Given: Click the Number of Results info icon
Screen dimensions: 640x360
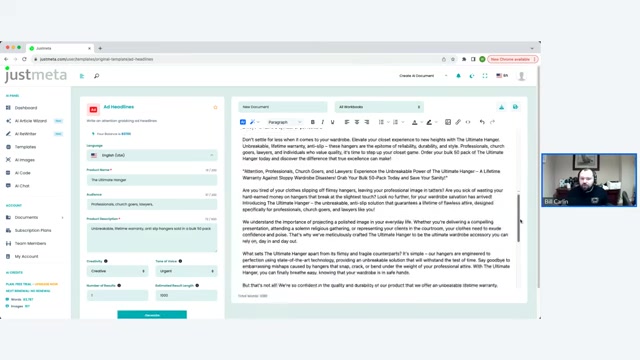Looking at the screenshot, I should (119, 286).
